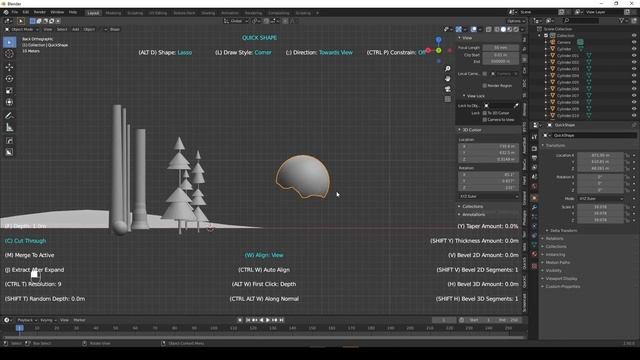Toggle X-ray display in viewport header
Screen dimensions: 640x360
(489, 29)
